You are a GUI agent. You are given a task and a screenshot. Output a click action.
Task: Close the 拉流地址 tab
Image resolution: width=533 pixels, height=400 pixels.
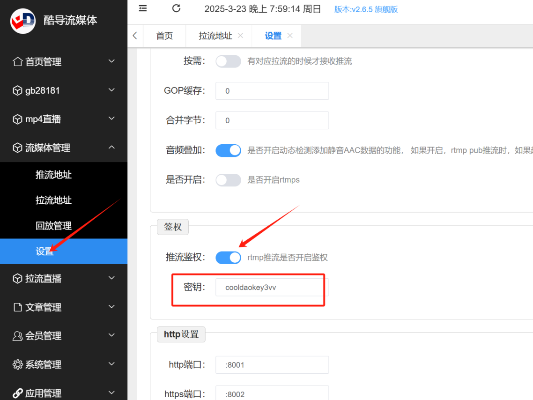pos(240,35)
